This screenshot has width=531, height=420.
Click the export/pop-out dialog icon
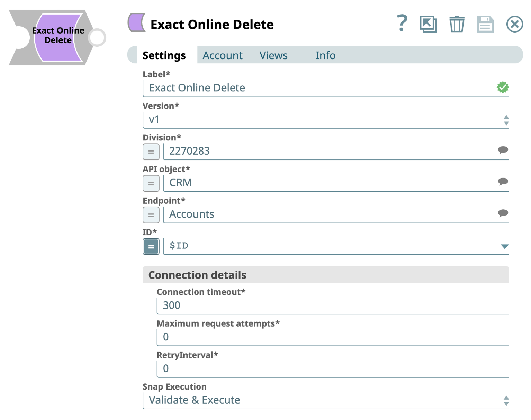(x=428, y=24)
